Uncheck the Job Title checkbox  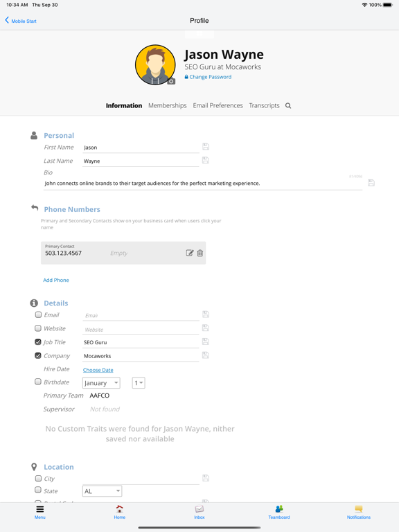(x=38, y=342)
